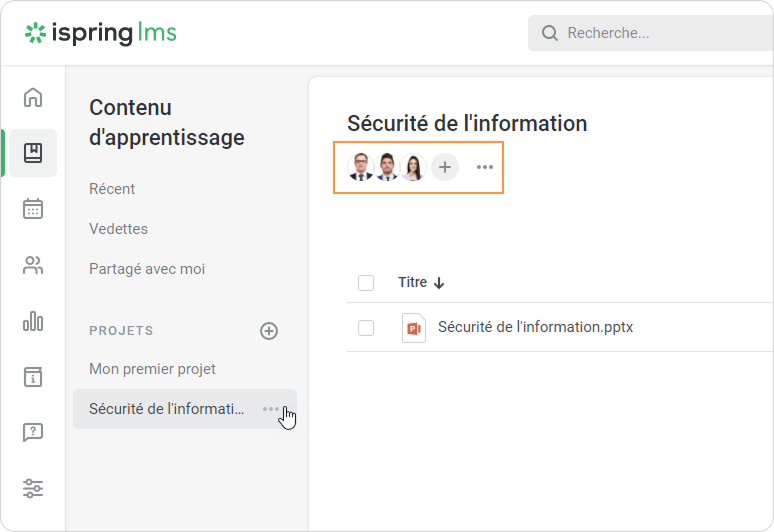Viewport: 774px width, 532px height.
Task: Toggle the select-all checkbox beside Titre
Action: click(x=366, y=283)
